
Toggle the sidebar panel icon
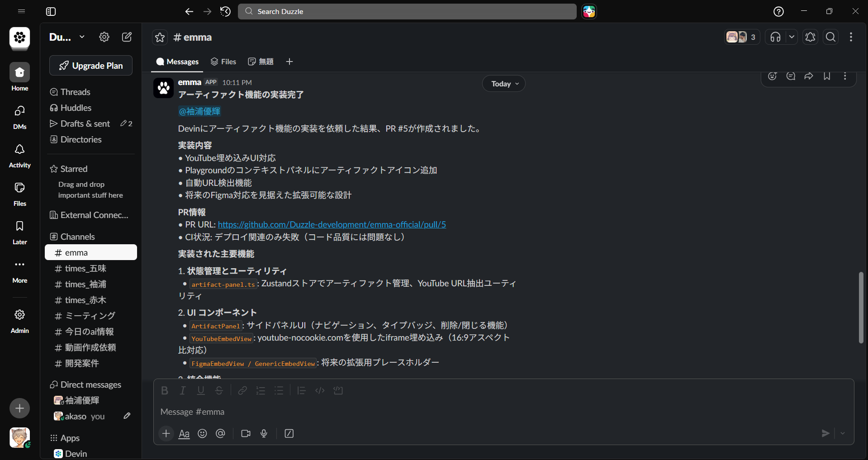51,12
